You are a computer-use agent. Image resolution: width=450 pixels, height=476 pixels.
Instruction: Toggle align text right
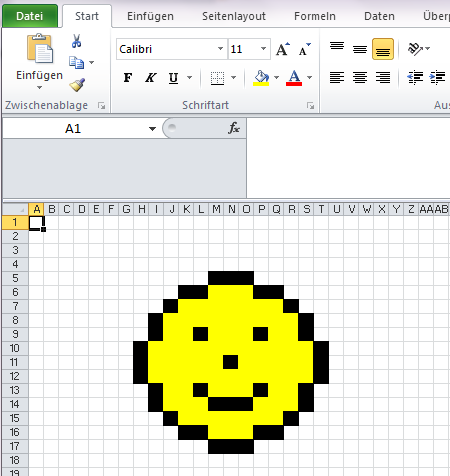(383, 78)
